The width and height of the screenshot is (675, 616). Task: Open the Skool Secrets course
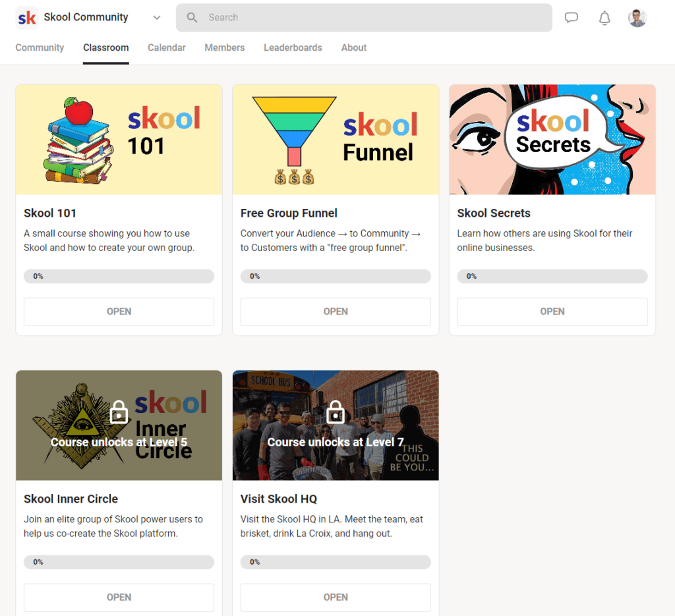point(552,311)
